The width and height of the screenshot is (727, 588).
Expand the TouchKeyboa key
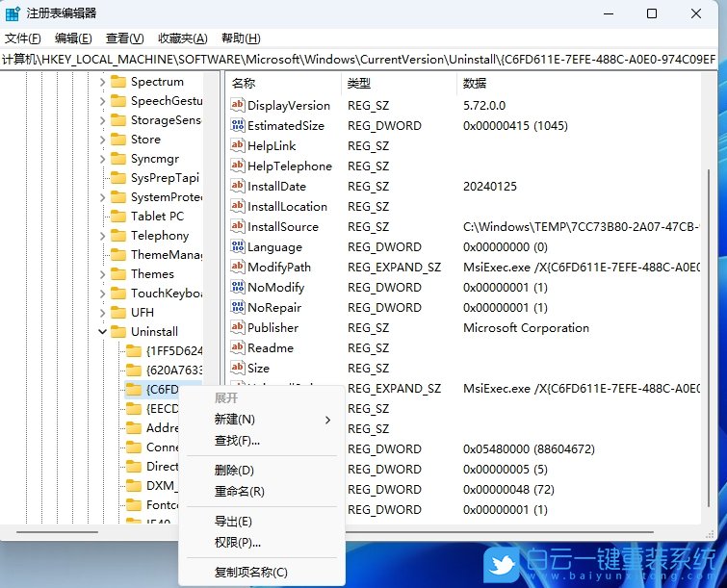(102, 294)
